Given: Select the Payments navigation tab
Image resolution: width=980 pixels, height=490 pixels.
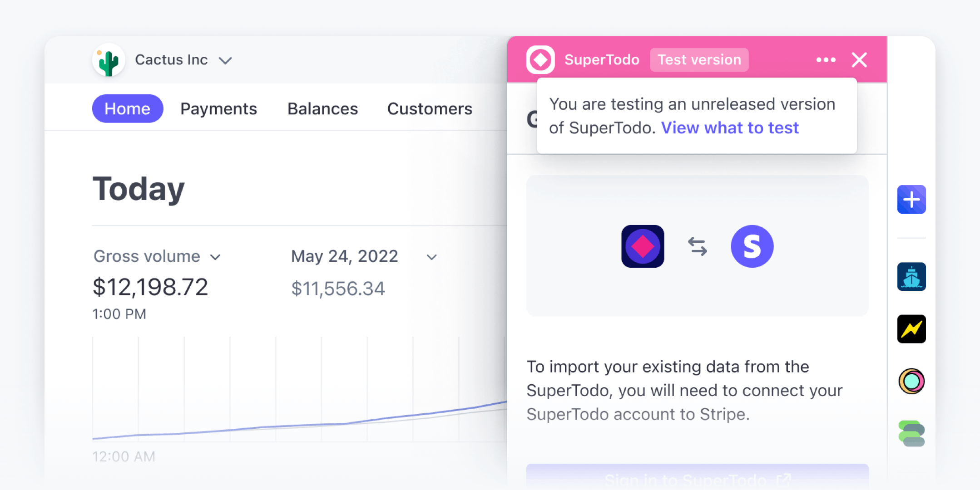Looking at the screenshot, I should [218, 108].
